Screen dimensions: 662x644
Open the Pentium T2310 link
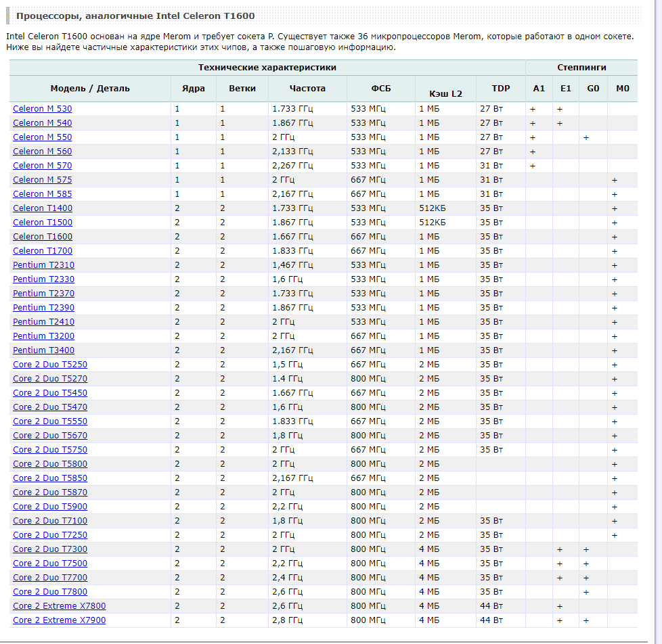[x=43, y=265]
